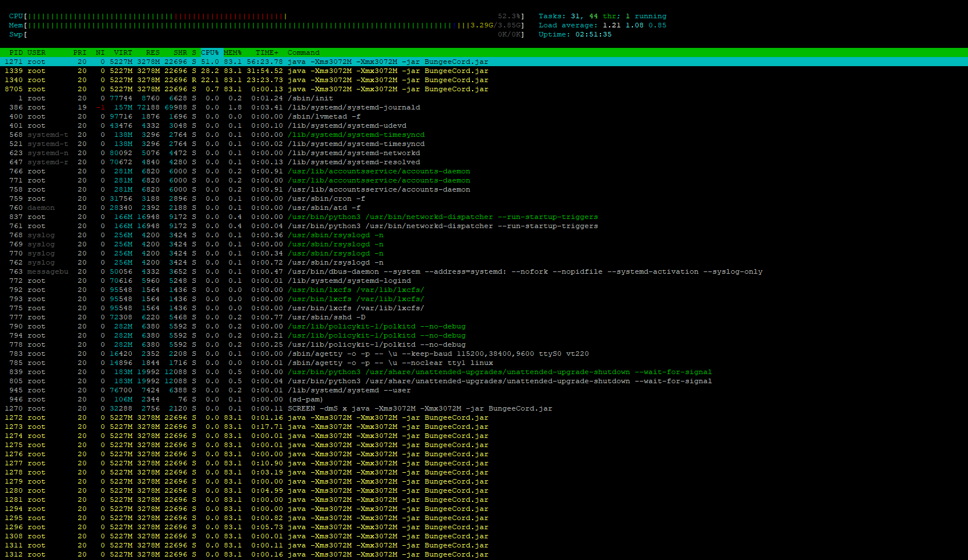Screen dimensions: 968x560
Task: Click the CPU% column header
Action: (x=209, y=52)
